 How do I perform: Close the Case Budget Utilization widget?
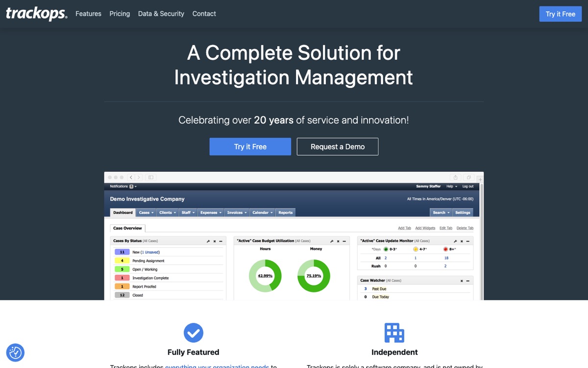point(338,241)
